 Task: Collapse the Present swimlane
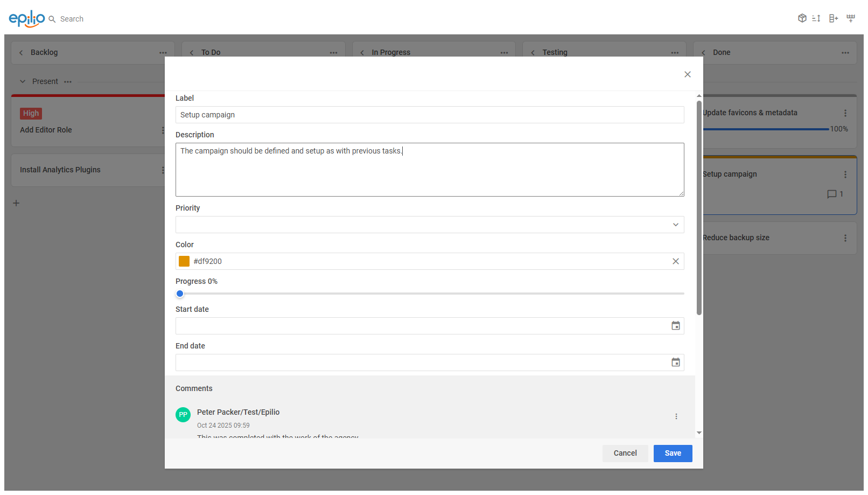click(23, 82)
